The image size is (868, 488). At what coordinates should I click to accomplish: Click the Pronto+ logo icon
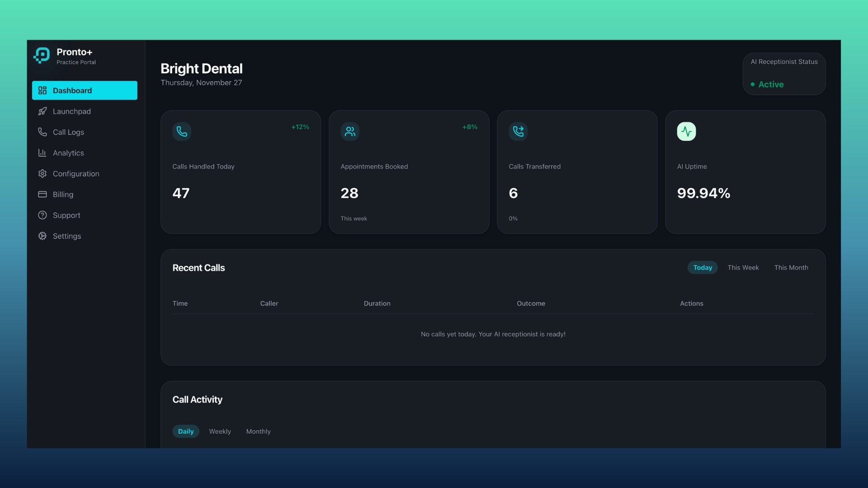click(42, 55)
